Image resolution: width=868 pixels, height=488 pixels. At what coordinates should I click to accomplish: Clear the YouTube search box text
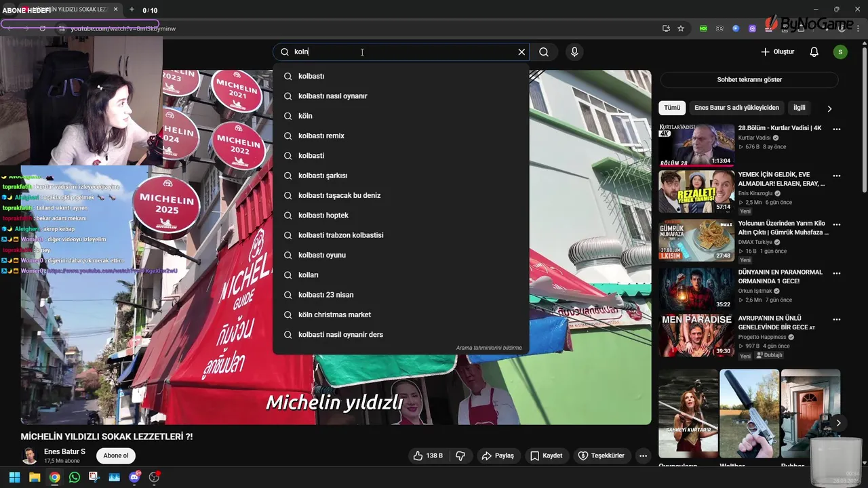pyautogui.click(x=521, y=52)
